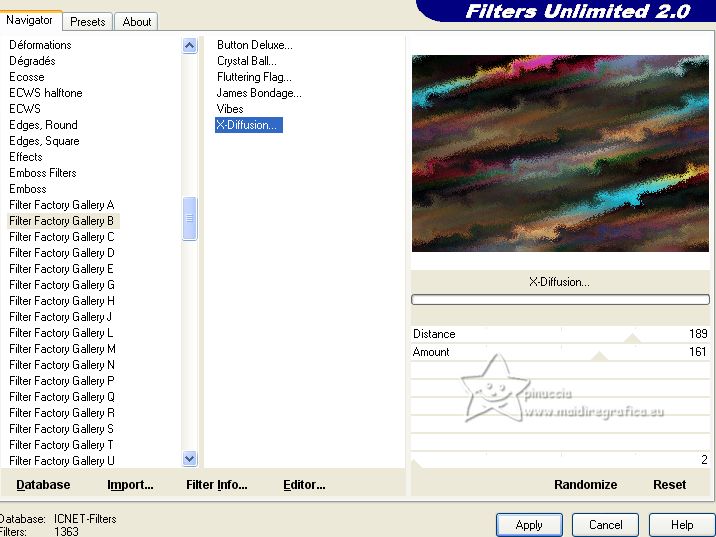Select Filter Factory Gallery B
The image size is (716, 537).
tap(62, 221)
